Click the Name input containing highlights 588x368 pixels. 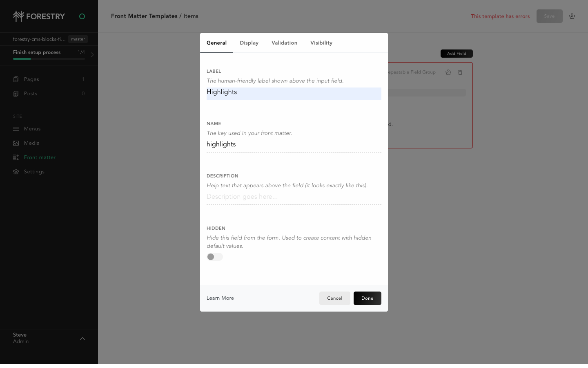click(294, 145)
